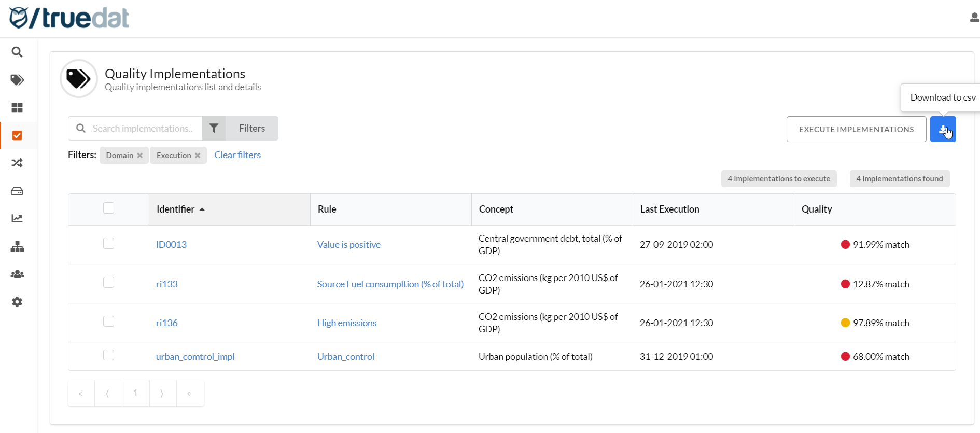
Task: Remove the Domain filter chip
Action: tap(139, 156)
